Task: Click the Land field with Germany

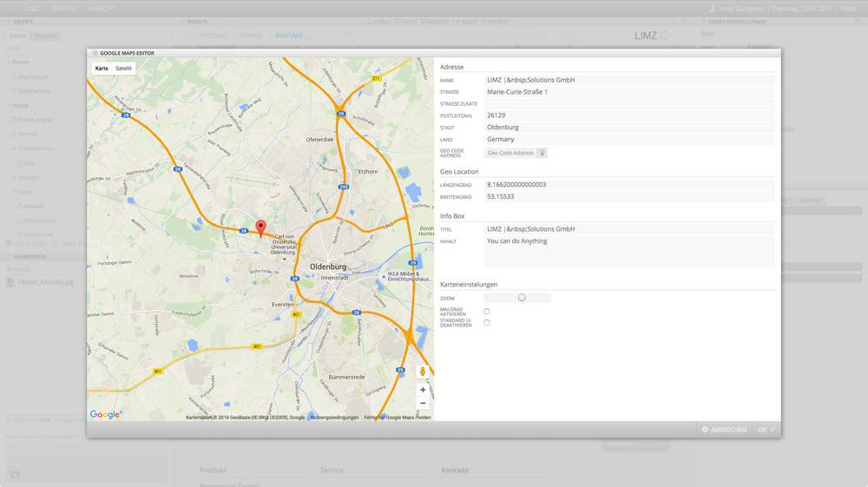Action: click(x=629, y=140)
